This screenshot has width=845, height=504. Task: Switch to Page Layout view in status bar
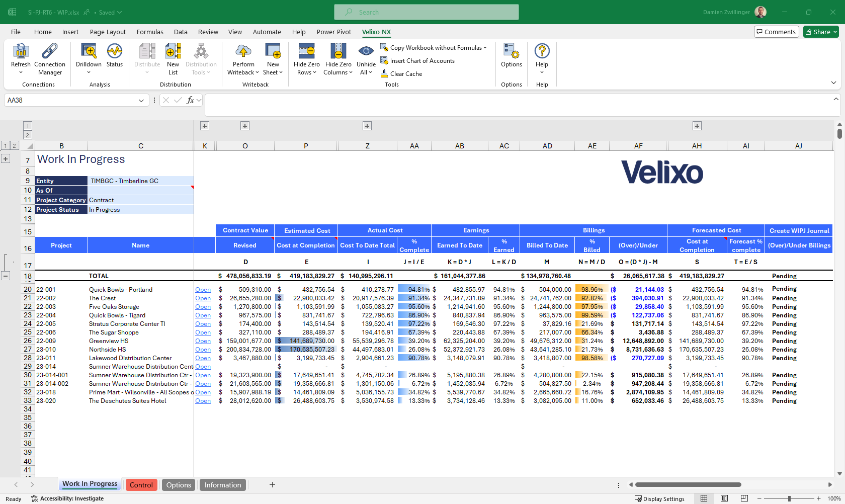[x=724, y=498]
